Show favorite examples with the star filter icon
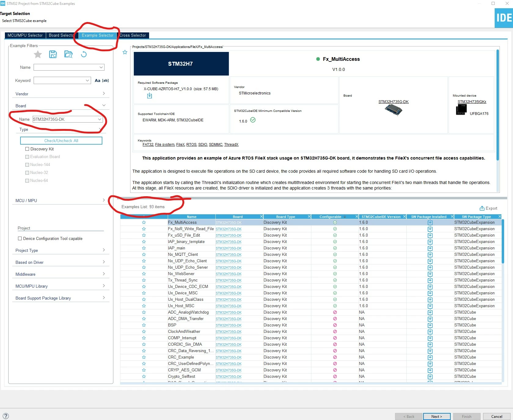Screen dimensions: 513x420 click(x=38, y=54)
